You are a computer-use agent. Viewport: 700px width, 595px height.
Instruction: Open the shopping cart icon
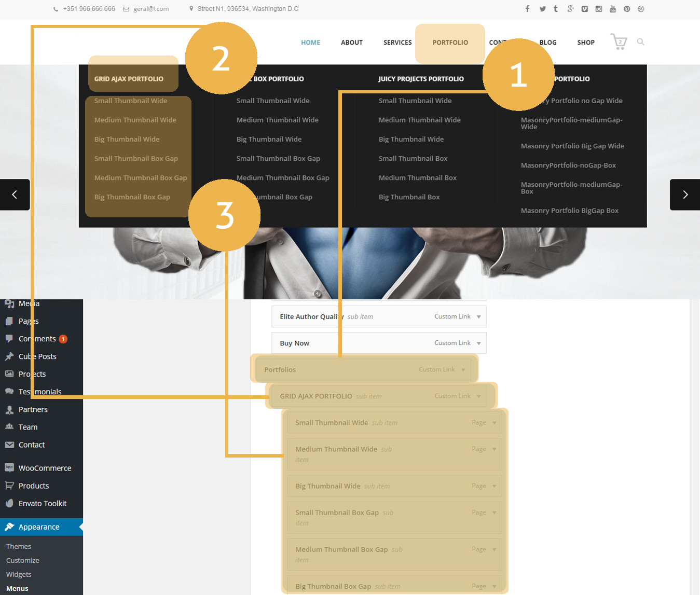tap(619, 41)
